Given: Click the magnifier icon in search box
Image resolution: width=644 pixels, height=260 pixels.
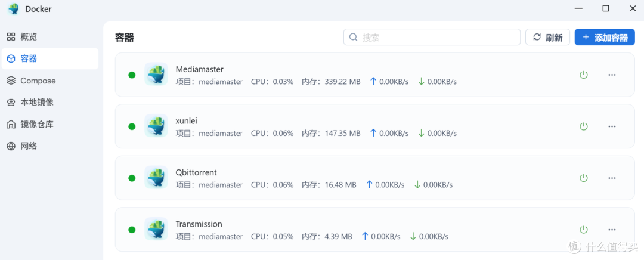Looking at the screenshot, I should click(x=353, y=37).
